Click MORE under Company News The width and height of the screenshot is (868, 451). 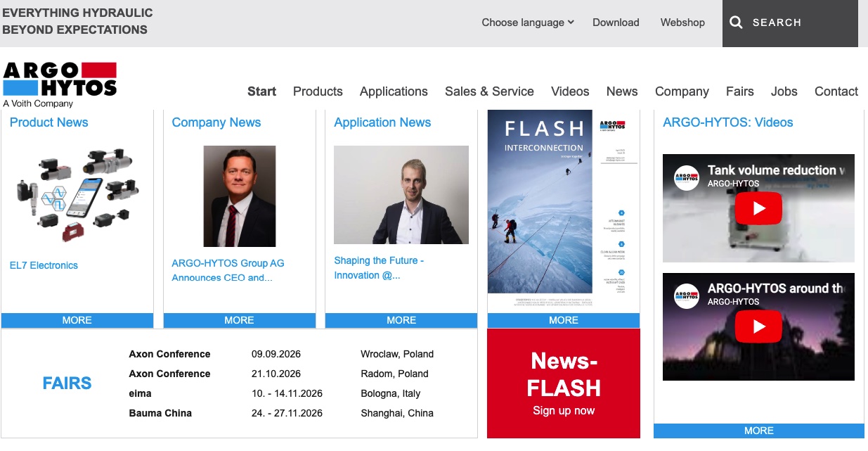pyautogui.click(x=240, y=320)
